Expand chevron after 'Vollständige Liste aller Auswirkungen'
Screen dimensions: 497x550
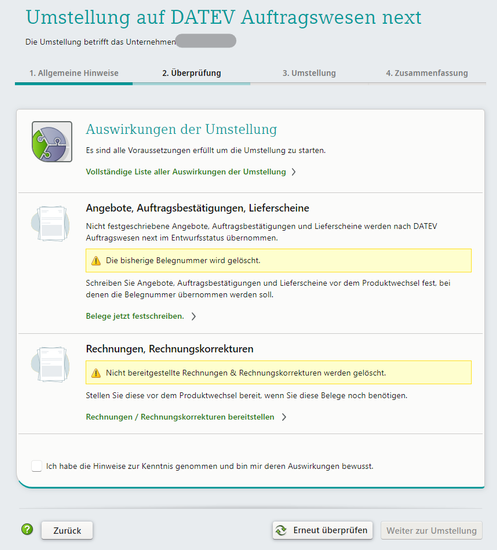(294, 172)
